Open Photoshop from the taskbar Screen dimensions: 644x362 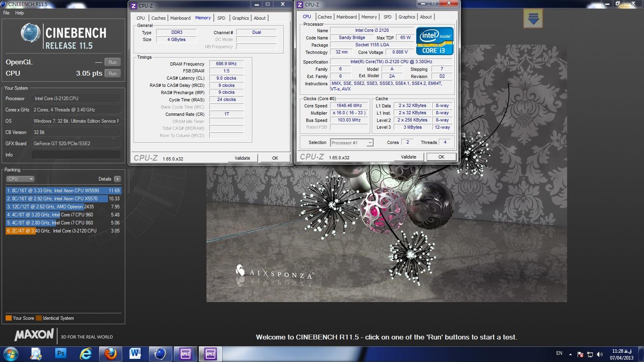61,354
